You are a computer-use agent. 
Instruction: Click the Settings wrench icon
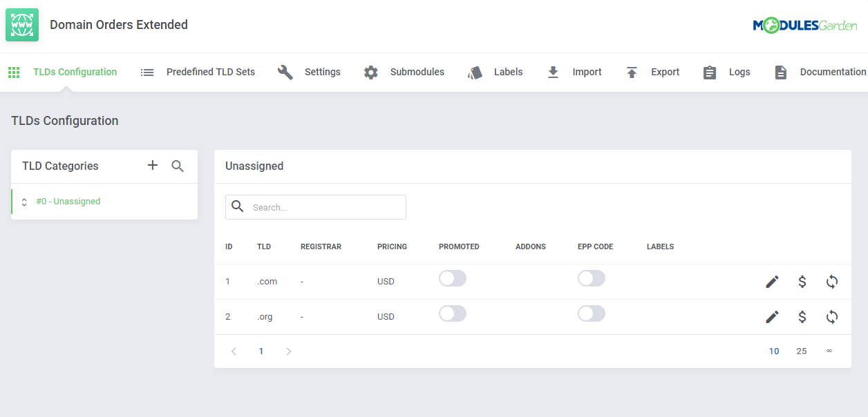pos(285,72)
